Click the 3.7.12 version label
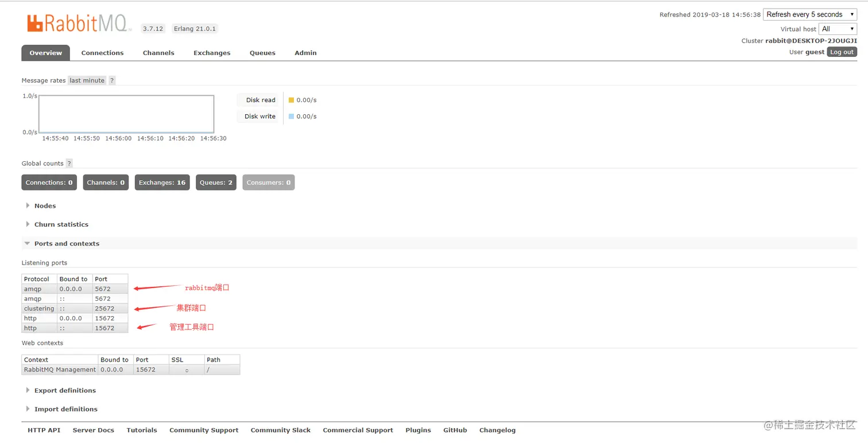 click(153, 28)
